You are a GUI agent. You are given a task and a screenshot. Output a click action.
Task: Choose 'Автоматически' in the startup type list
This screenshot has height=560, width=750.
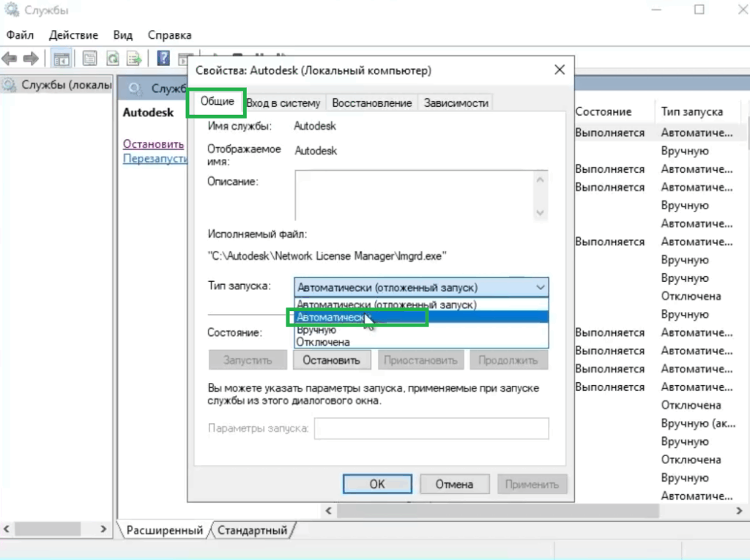pos(330,318)
